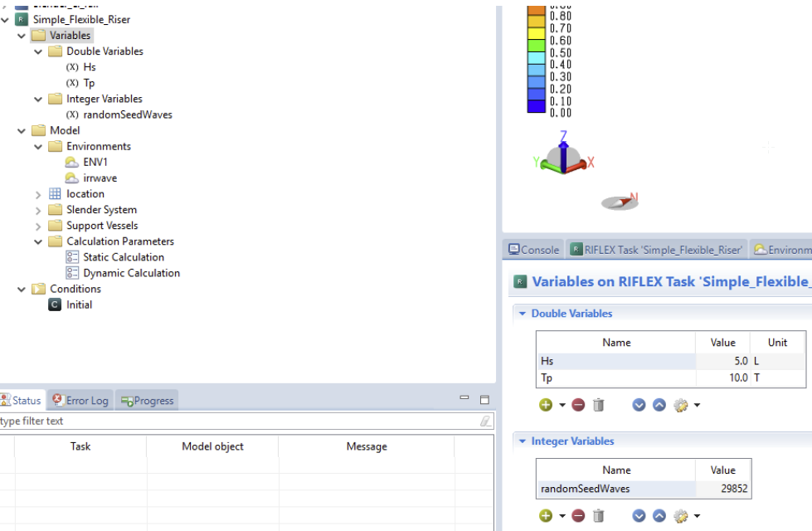Click the orange 0.80 color legend swatch
The image size is (812, 531).
tap(537, 17)
